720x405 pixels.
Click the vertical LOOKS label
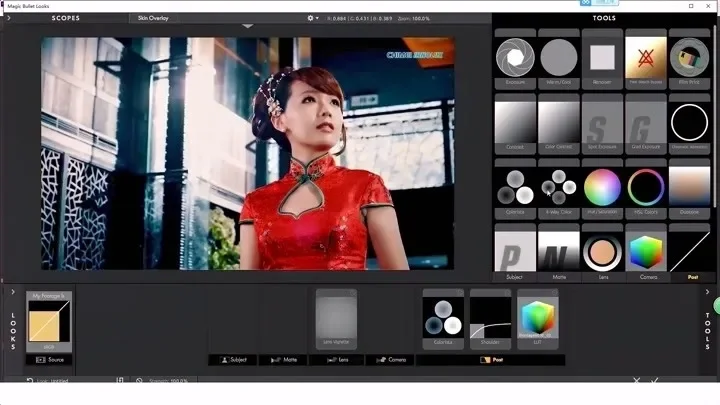[13, 331]
